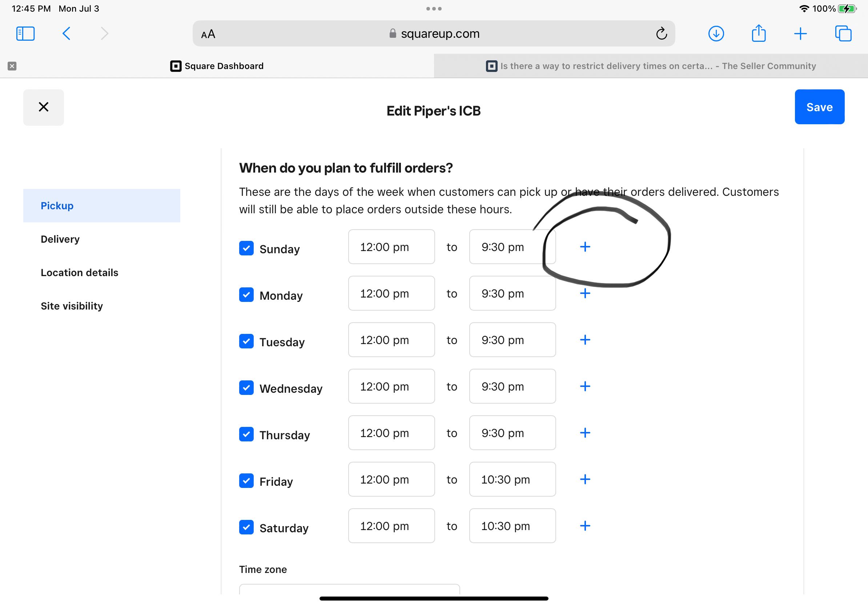Uncheck the Saturday checkbox

pos(246,527)
